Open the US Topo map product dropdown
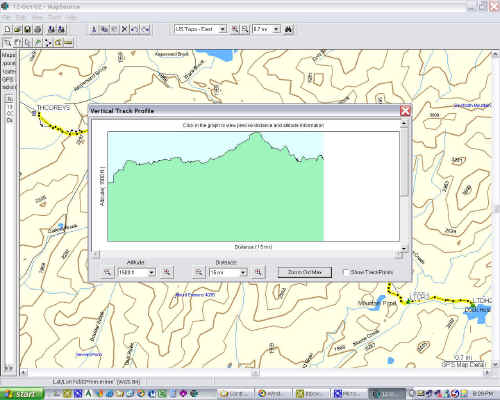The image size is (500, 400). click(x=223, y=29)
